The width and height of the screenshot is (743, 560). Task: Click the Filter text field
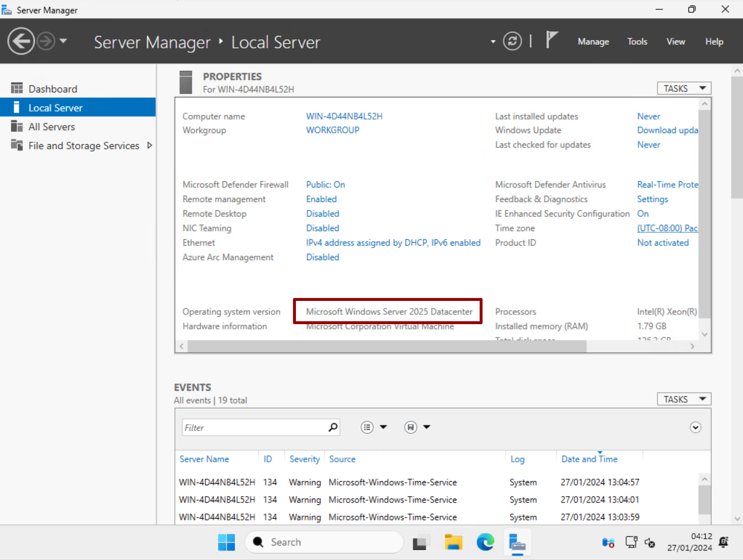tap(254, 428)
